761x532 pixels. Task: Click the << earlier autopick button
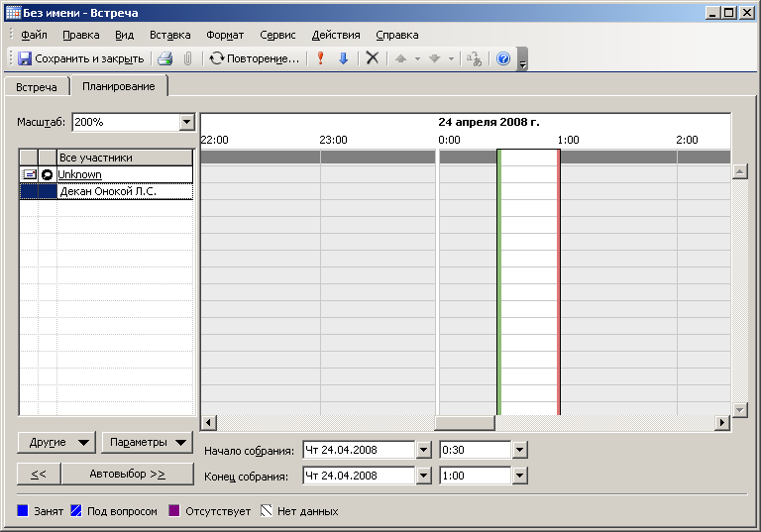[39, 474]
